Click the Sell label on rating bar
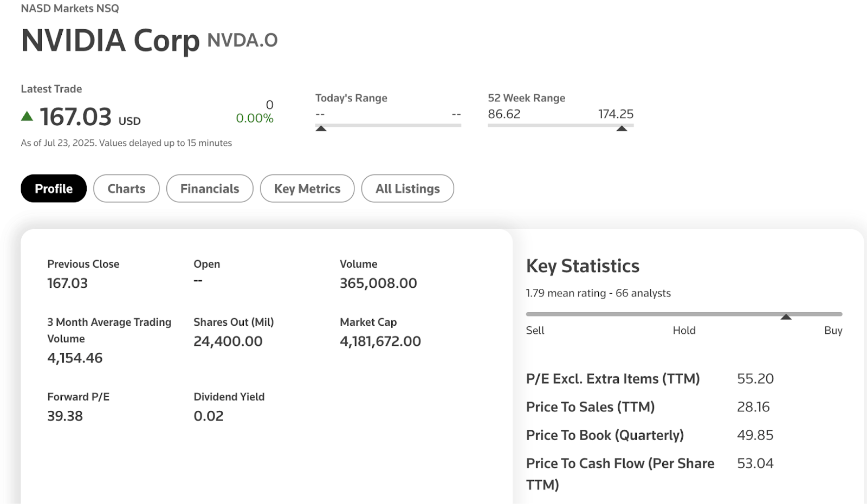This screenshot has width=867, height=504. 535,330
